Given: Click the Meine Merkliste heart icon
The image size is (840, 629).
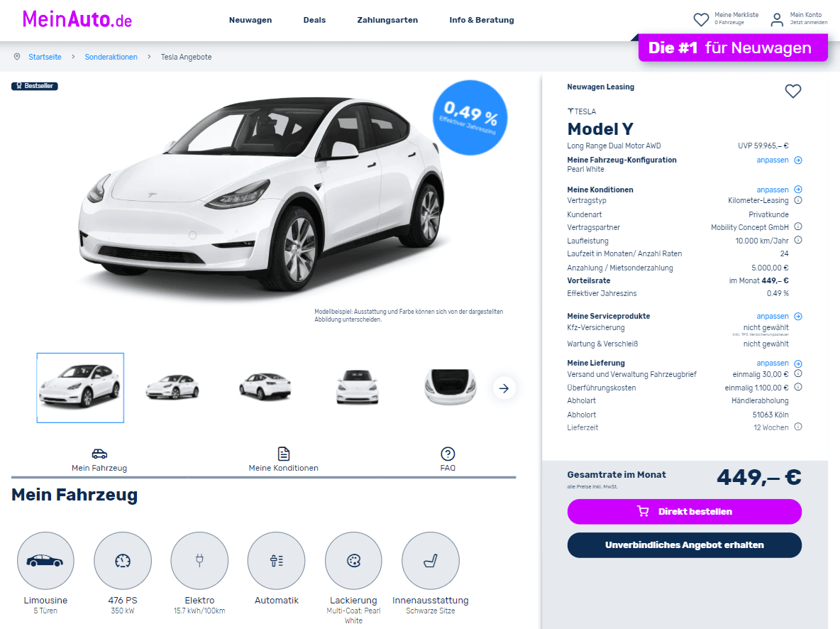Looking at the screenshot, I should [701, 20].
